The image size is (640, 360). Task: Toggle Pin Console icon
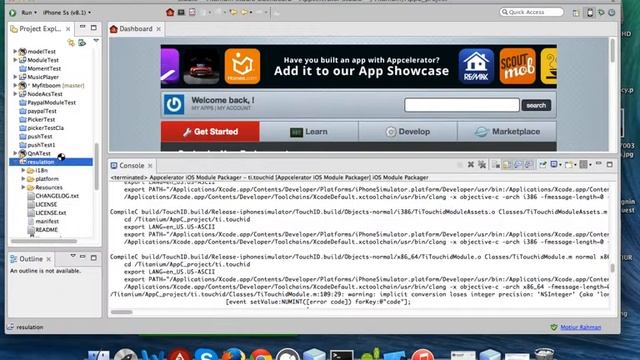tap(542, 164)
